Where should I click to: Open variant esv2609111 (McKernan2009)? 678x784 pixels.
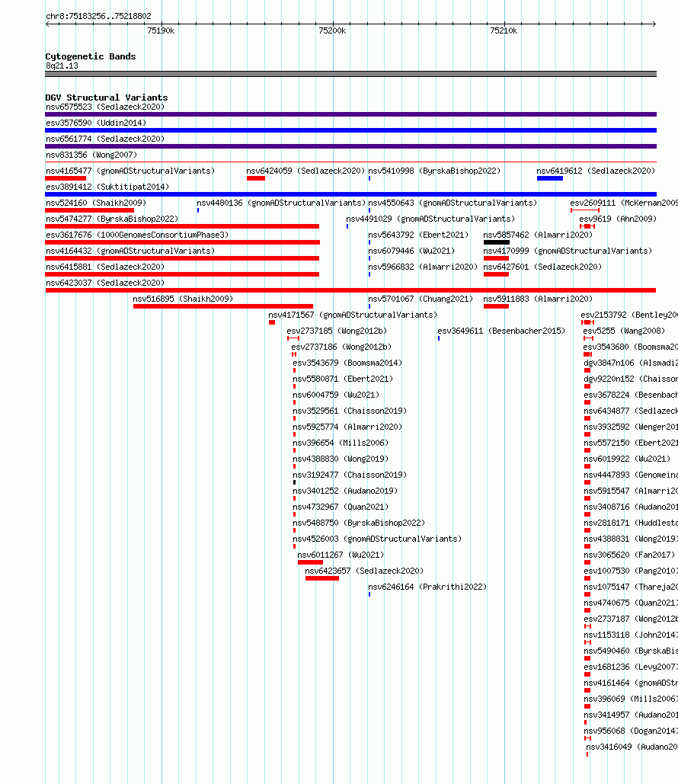pyautogui.click(x=624, y=203)
